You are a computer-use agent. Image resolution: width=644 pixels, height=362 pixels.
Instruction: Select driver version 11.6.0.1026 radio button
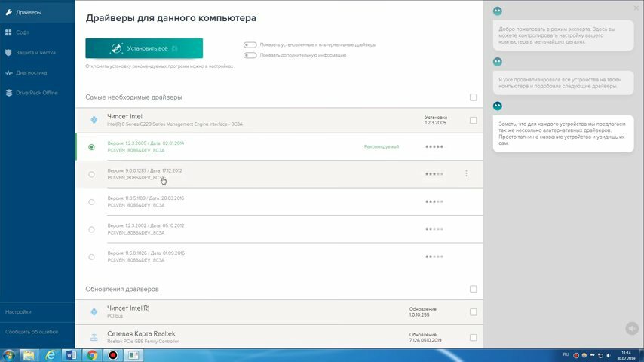91,257
